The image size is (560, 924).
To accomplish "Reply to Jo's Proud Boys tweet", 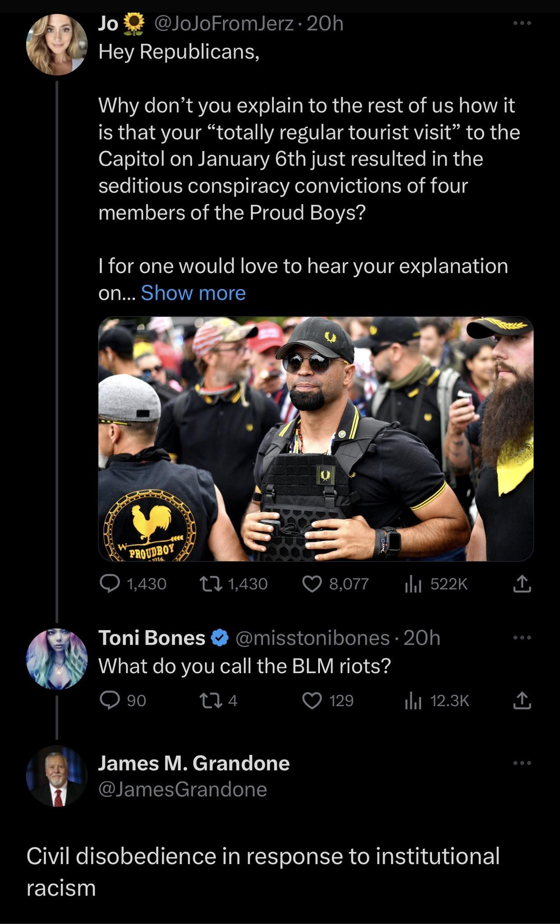I will click(109, 584).
